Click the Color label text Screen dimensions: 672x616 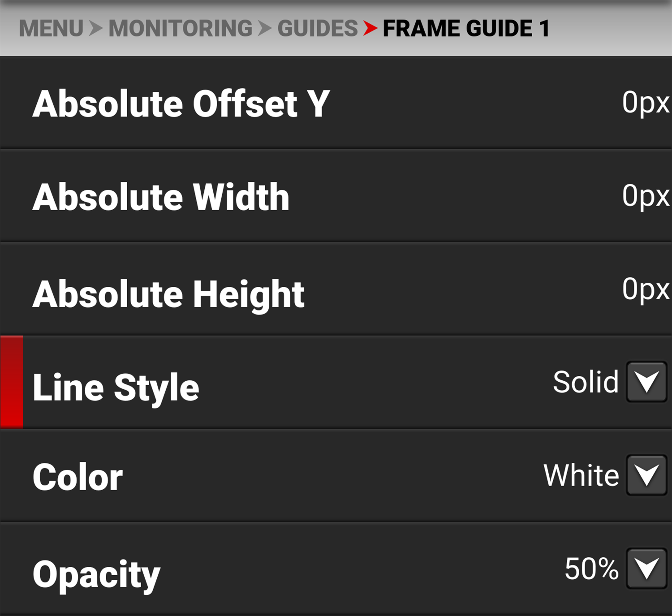coord(78,477)
